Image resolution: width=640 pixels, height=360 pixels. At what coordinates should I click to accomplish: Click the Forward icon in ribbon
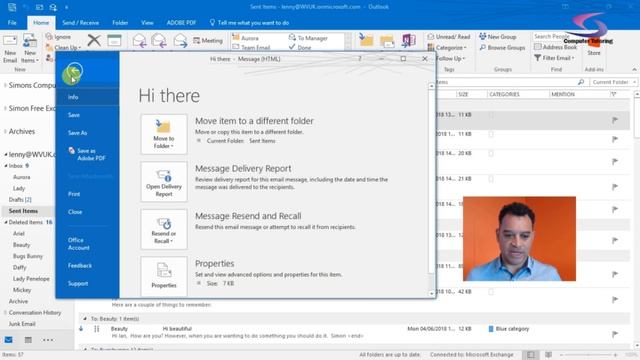(180, 41)
